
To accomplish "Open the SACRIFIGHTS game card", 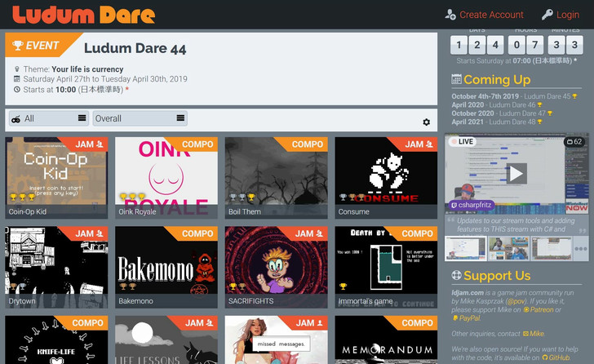I will (276, 267).
